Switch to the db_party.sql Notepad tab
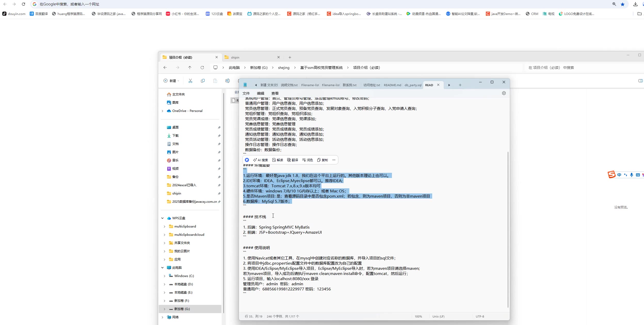644x325 pixels. point(413,85)
